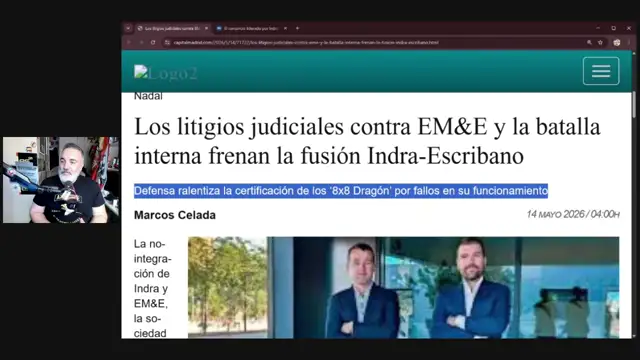
Task: Expand the tab search dropdown arrow
Action: tap(128, 28)
